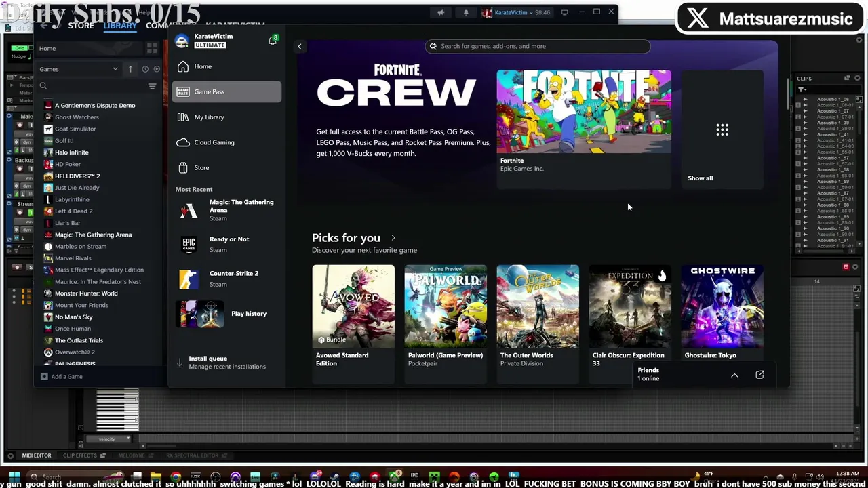This screenshot has width=868, height=488.
Task: Select Acoustic 1_06 clip in Clips list
Action: click(833, 99)
